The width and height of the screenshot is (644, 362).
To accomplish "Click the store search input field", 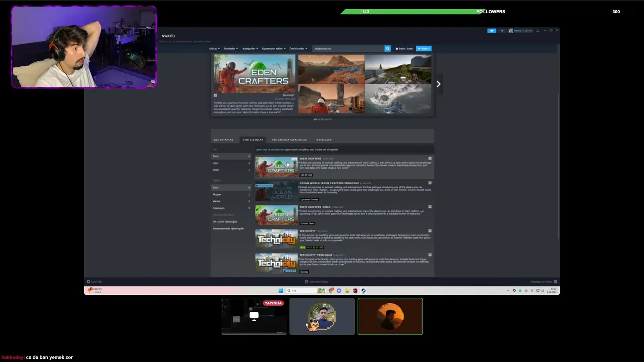I will click(x=348, y=49).
